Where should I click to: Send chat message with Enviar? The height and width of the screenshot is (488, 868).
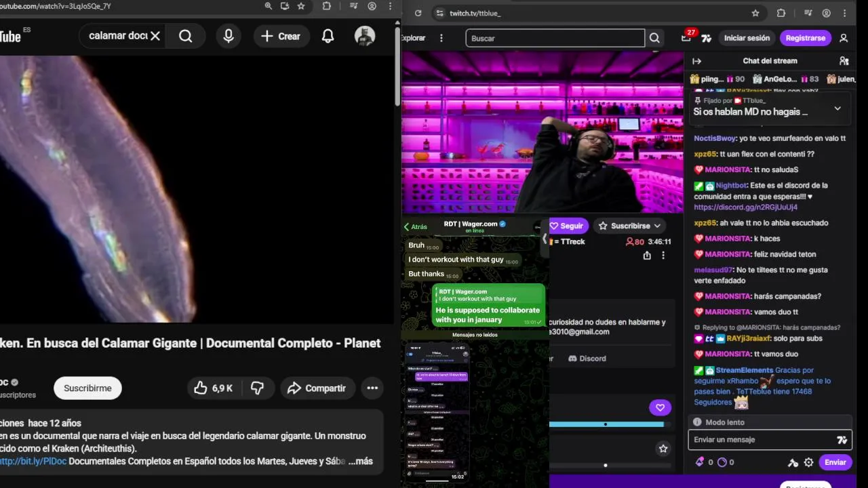point(835,462)
